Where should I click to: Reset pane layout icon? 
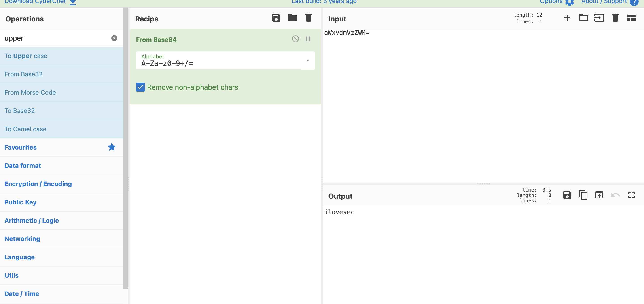(631, 18)
